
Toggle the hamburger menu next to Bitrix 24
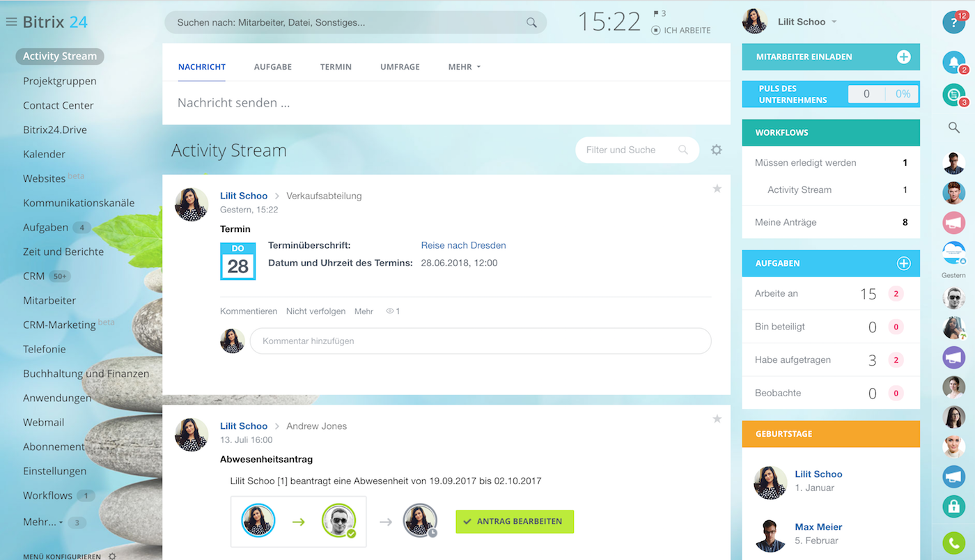pos(11,22)
